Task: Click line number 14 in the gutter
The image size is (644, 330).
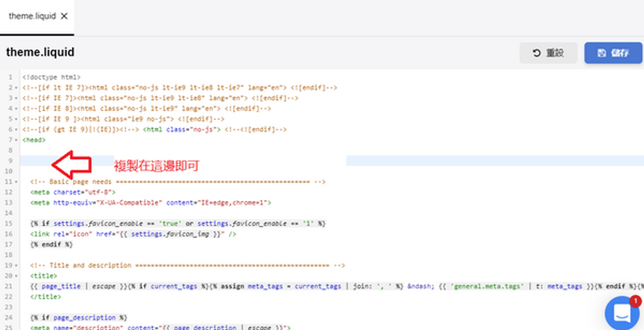Action: (9, 213)
